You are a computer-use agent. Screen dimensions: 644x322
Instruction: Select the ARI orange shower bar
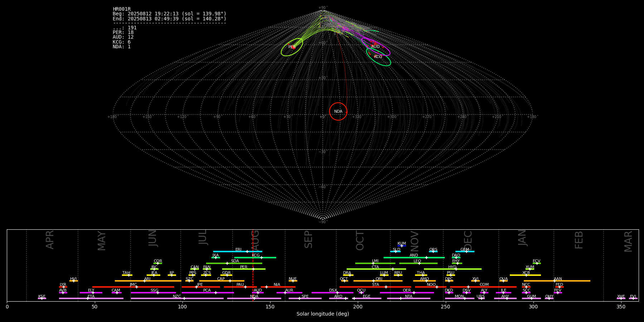point(148,281)
